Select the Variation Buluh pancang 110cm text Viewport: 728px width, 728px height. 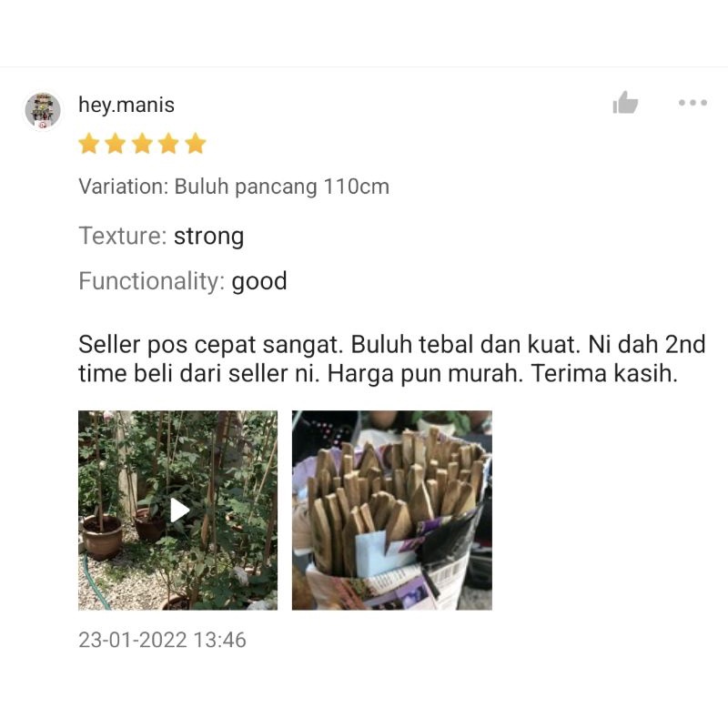(234, 187)
